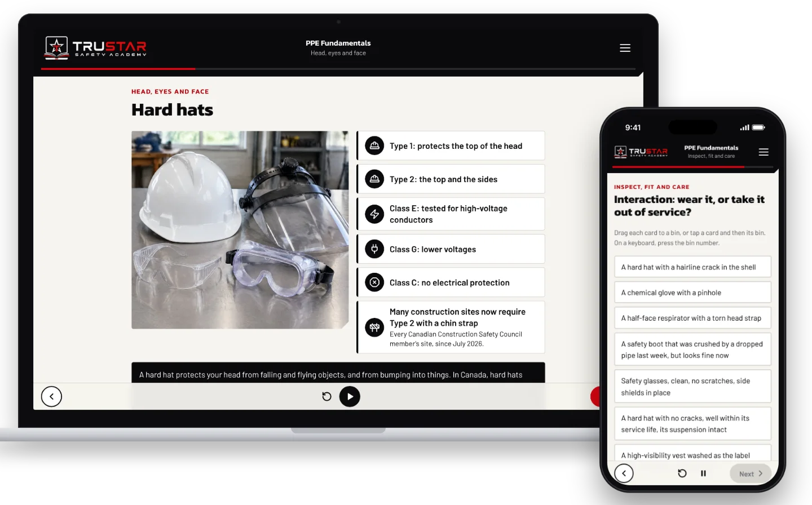
Task: Select 'Class E: tested for high-voltage conductors' card
Action: (x=451, y=214)
